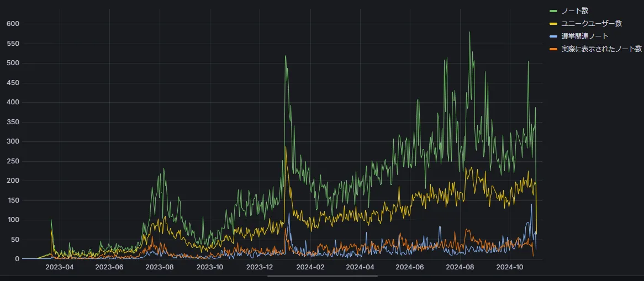Click the 2024-02 x-axis date label
Viewport: 644px width, 281px height.
tap(310, 267)
